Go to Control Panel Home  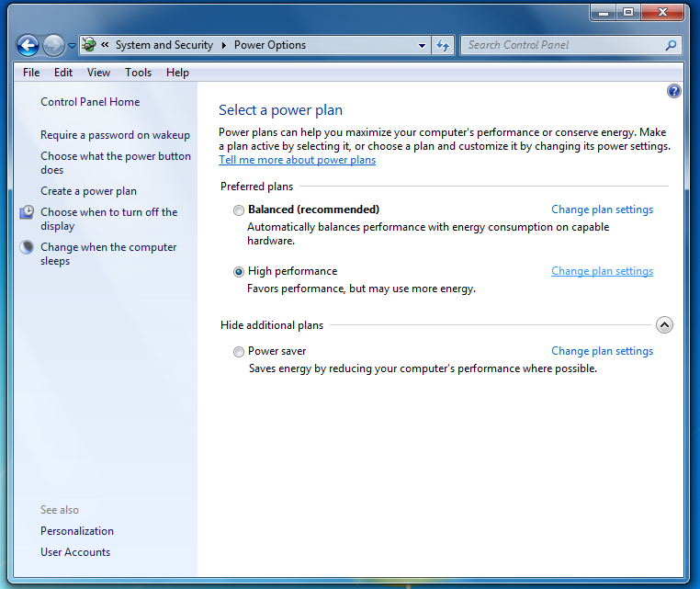pyautogui.click(x=90, y=102)
